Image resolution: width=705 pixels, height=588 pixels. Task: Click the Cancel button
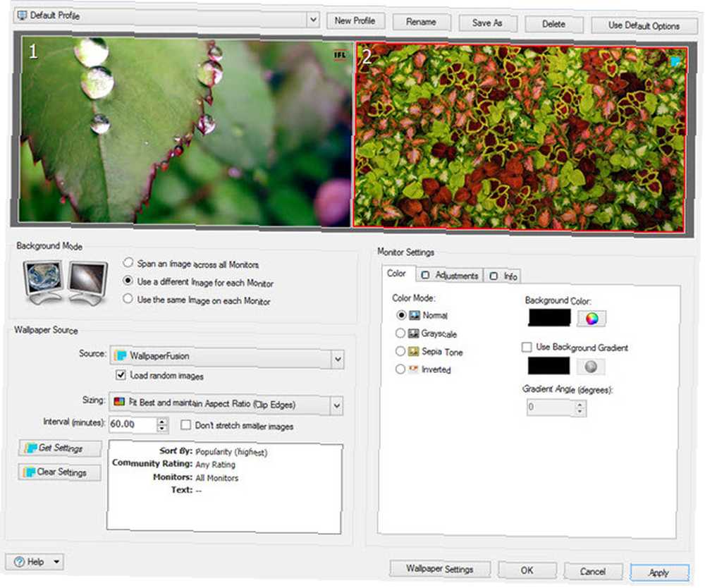pyautogui.click(x=593, y=571)
